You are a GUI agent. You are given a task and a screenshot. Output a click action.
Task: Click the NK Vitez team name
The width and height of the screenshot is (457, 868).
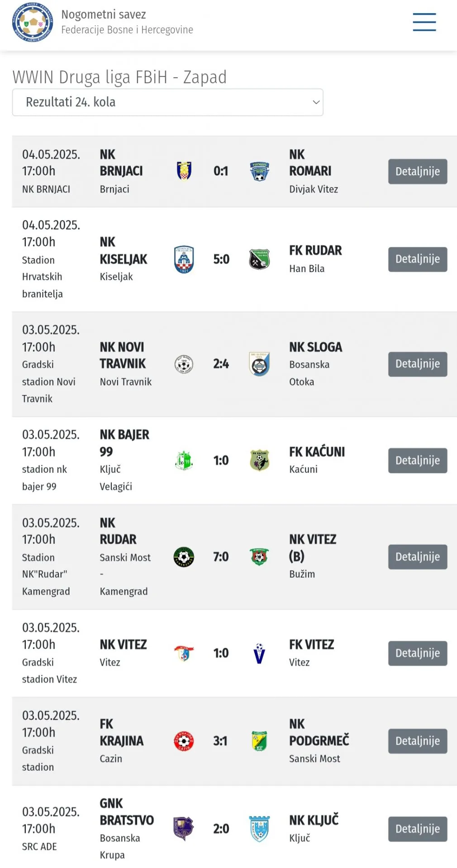(123, 645)
